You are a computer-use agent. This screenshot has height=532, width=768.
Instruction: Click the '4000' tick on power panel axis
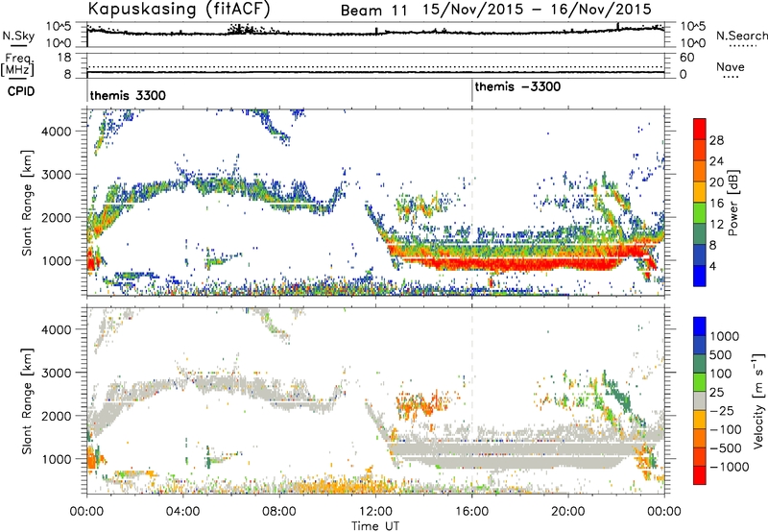click(56, 132)
